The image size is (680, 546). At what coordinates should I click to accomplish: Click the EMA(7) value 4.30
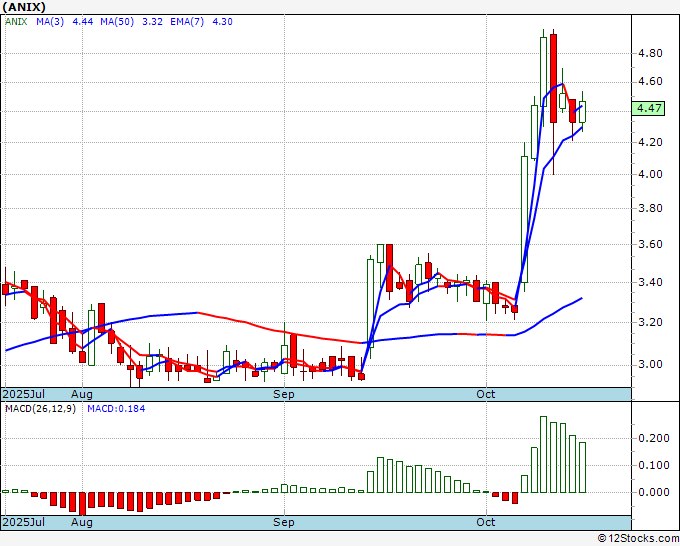coord(222,22)
